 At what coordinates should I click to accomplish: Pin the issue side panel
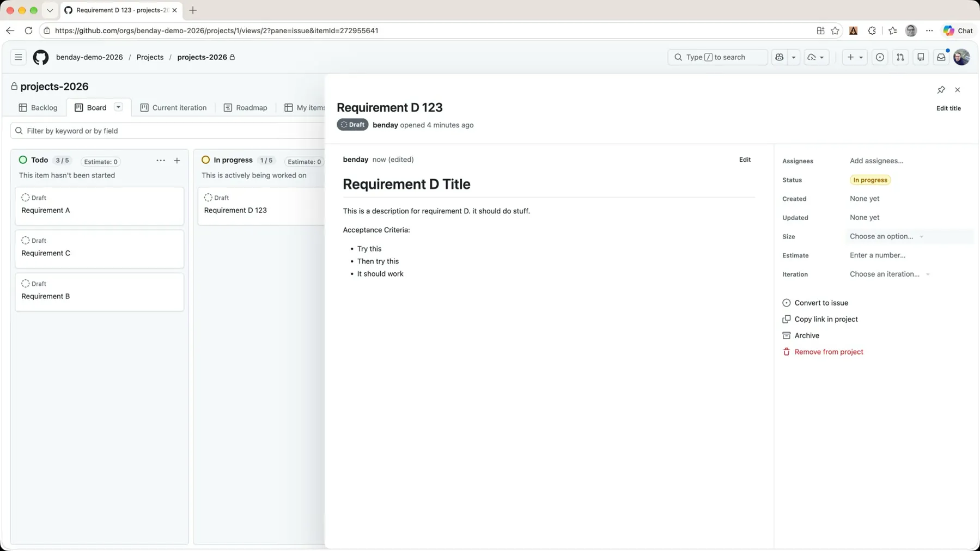[941, 90]
